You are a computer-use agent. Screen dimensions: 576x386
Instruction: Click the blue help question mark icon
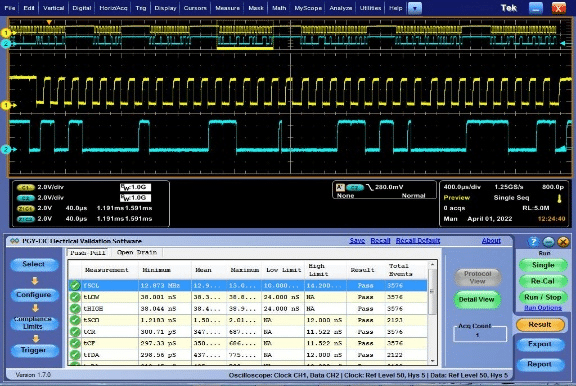click(x=533, y=242)
